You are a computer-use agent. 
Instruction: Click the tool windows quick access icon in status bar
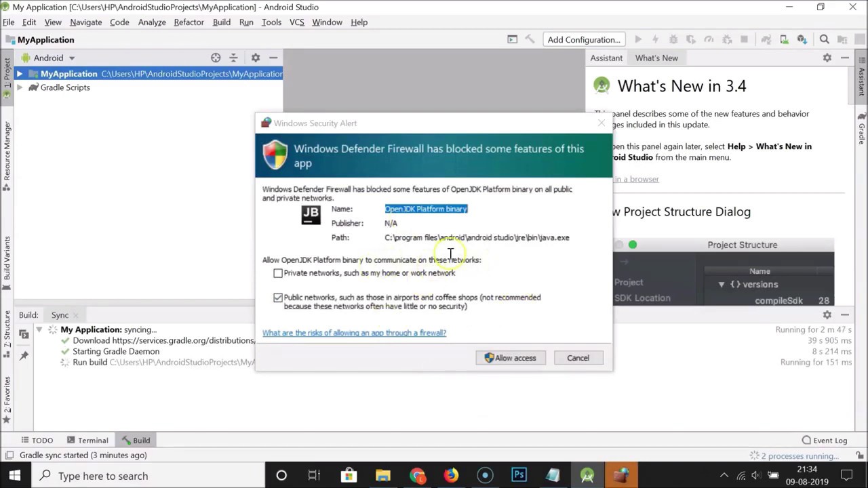click(x=9, y=455)
